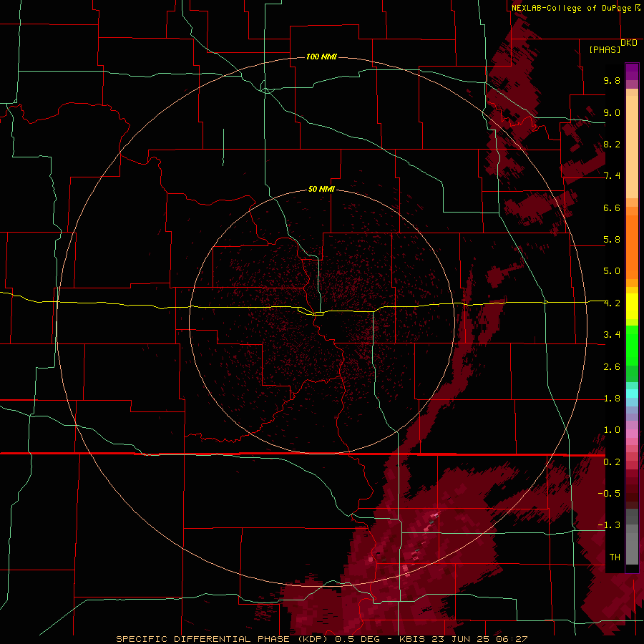Click the 1.0 value on the color scale
Viewport: 644px width, 644px height.
click(x=612, y=430)
